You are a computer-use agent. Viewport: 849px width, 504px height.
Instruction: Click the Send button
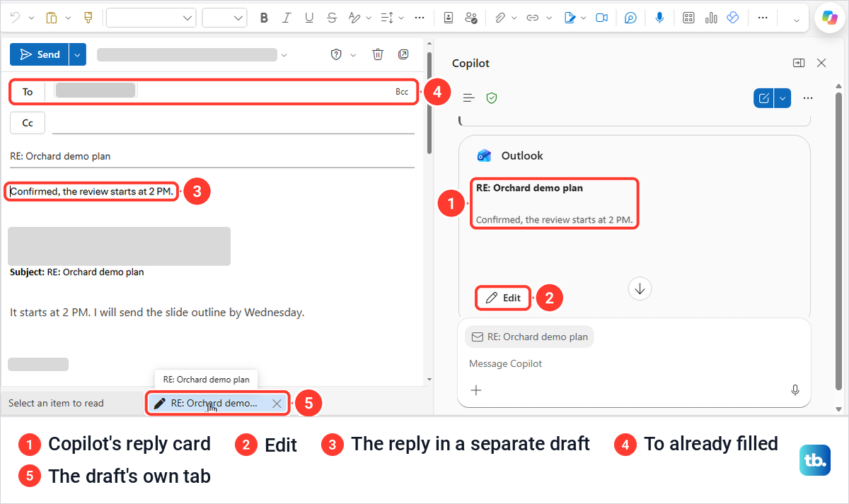tap(40, 54)
